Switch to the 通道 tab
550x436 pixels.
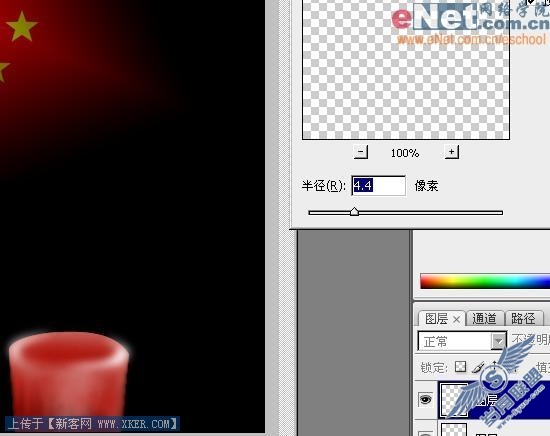pyautogui.click(x=484, y=318)
